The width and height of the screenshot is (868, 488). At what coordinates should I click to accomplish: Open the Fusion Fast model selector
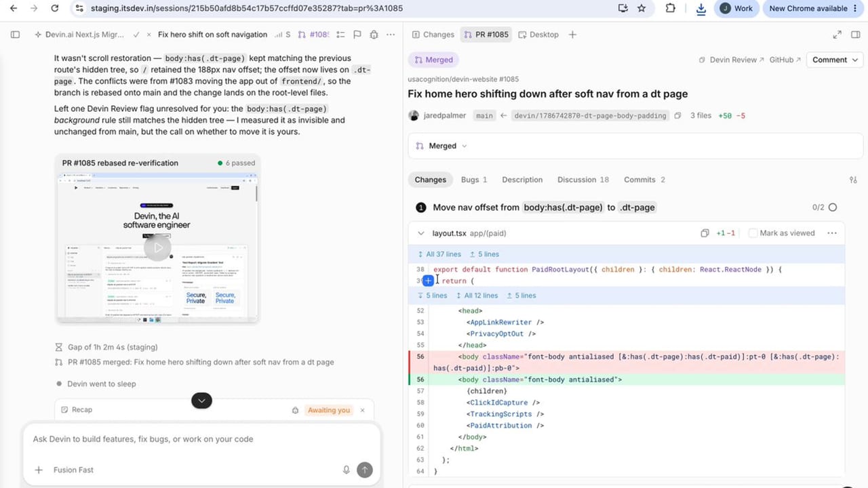pyautogui.click(x=73, y=470)
